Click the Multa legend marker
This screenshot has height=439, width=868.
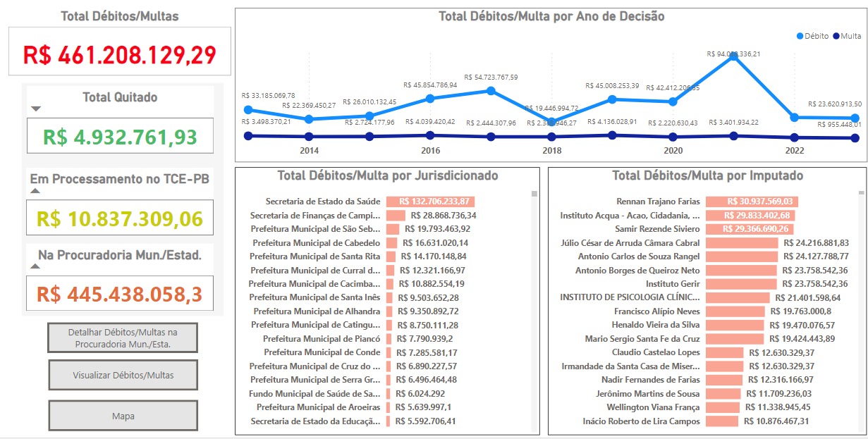836,36
